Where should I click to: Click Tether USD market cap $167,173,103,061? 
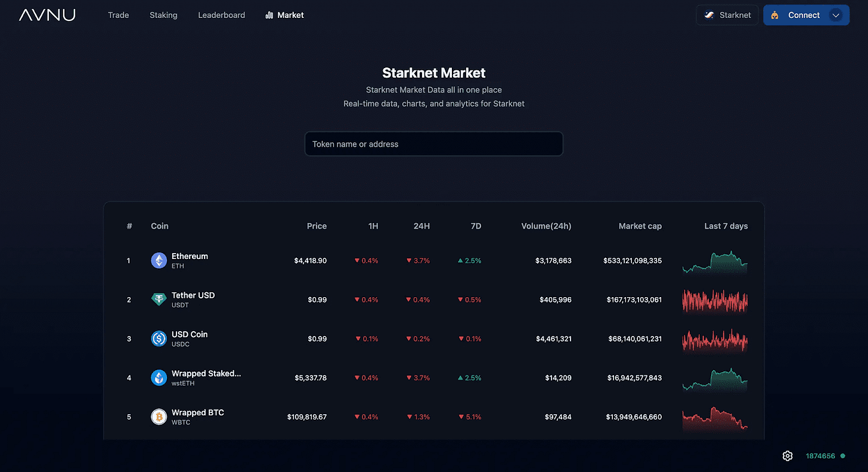click(634, 300)
